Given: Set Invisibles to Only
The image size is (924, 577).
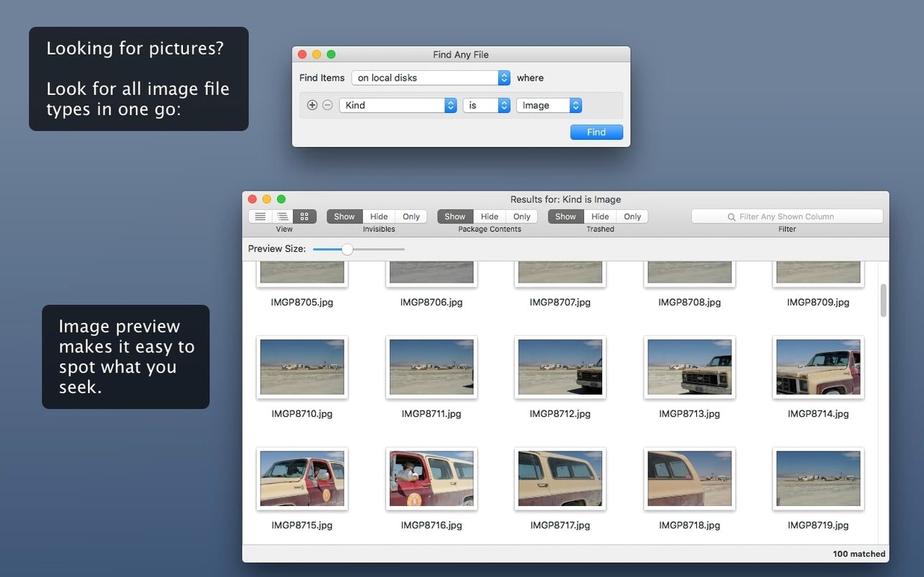Looking at the screenshot, I should point(411,217).
